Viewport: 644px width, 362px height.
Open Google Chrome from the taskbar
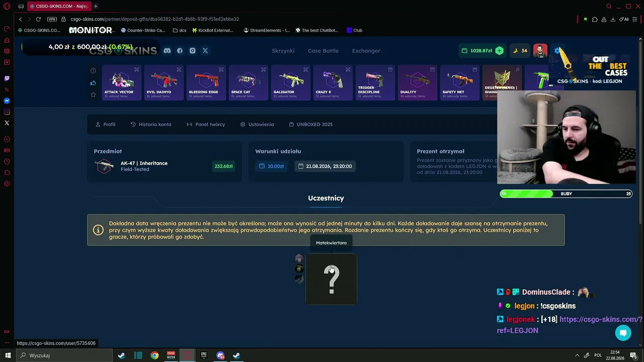154,355
